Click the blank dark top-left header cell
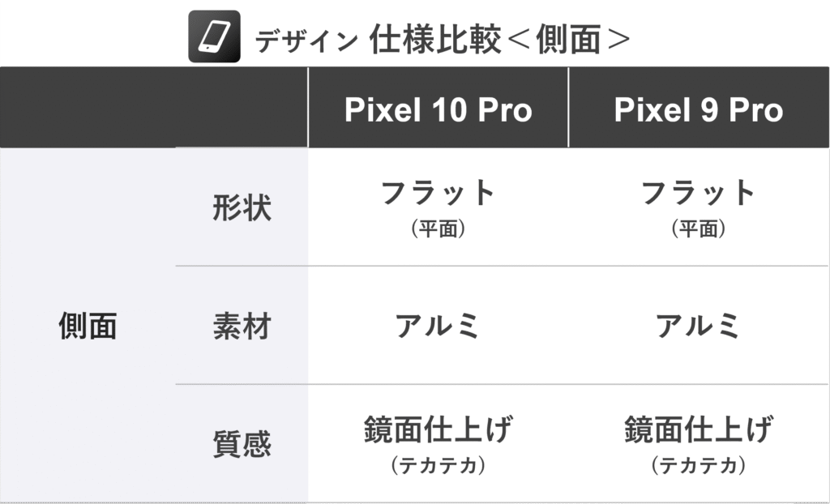Screen dimensions: 830x504 (x=154, y=108)
